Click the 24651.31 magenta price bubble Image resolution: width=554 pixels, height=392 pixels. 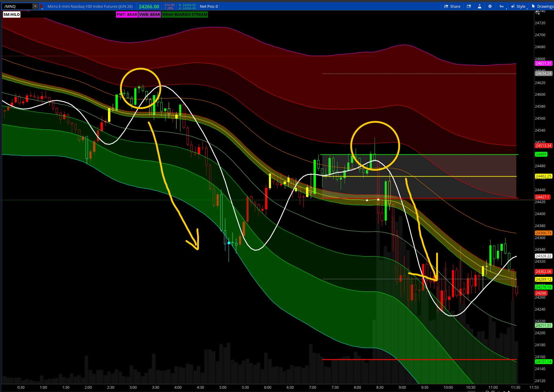543,63
